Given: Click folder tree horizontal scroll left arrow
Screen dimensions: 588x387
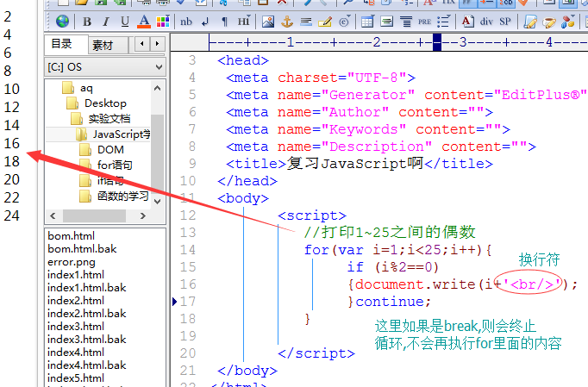Looking at the screenshot, I should click(53, 216).
